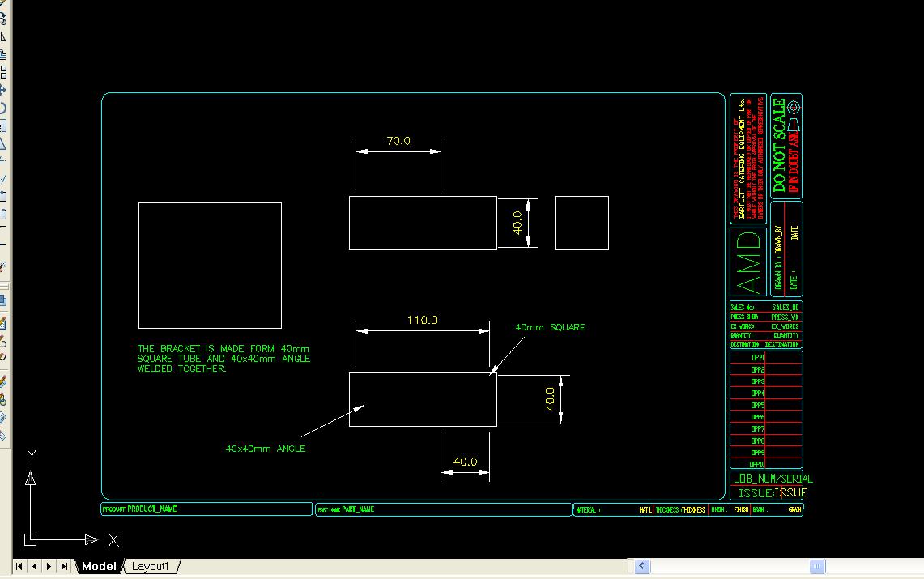Select the EX_WORKS attribute text
Viewport: 924px width, 579px height.
coord(785,326)
